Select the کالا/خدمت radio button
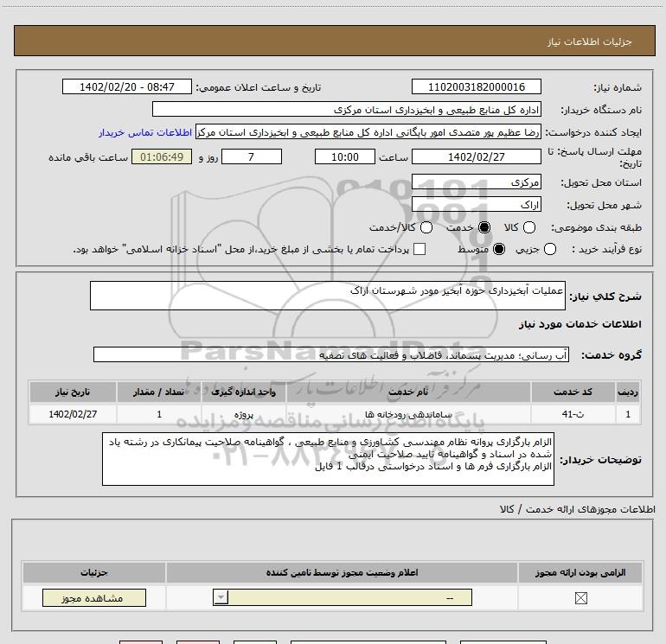The image size is (666, 644). (426, 227)
